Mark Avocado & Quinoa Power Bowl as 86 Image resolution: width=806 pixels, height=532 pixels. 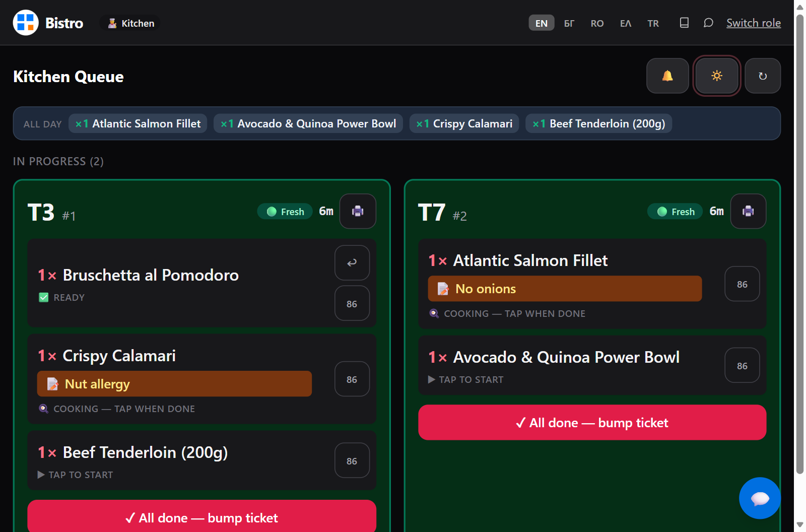pyautogui.click(x=742, y=366)
